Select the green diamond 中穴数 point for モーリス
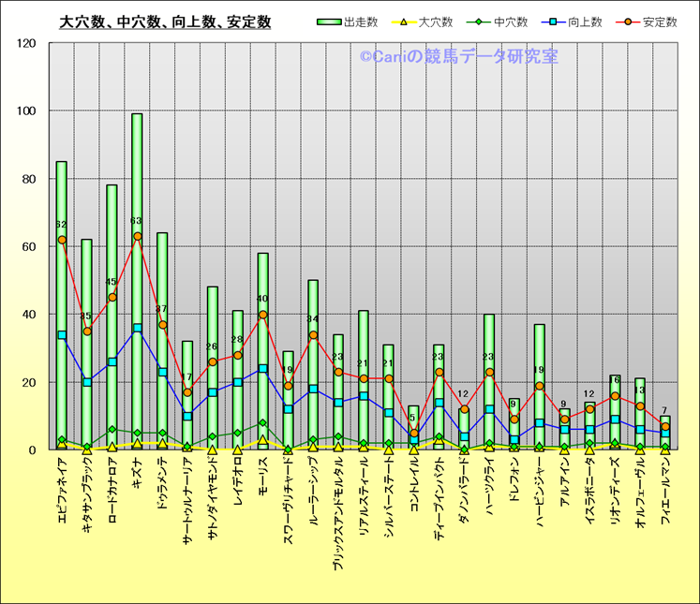This screenshot has width=700, height=604. coord(263,422)
